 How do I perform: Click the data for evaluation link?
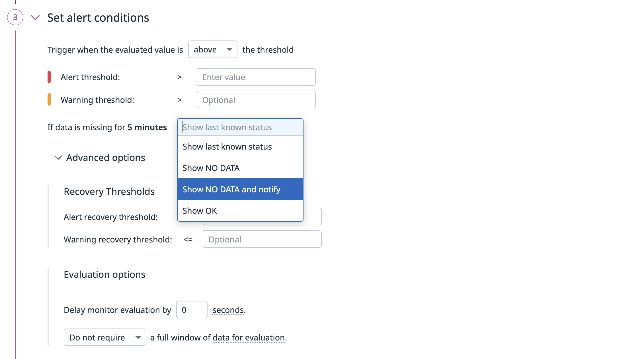[x=249, y=338]
